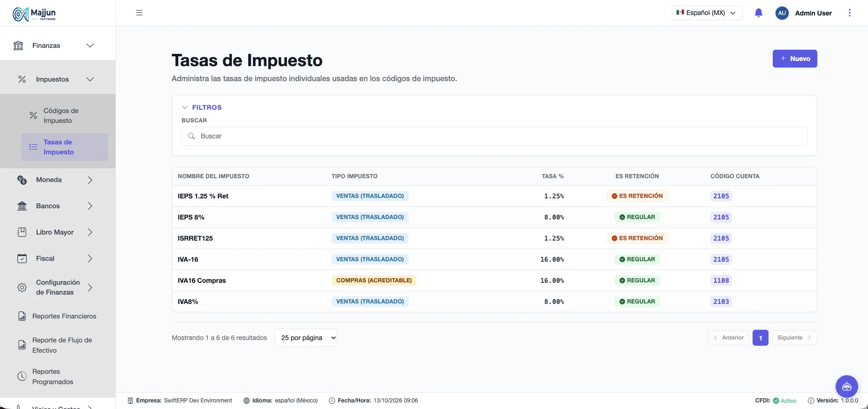Screen dimensions: 868x409
Task: Collapse the Impuestos submenu chevron
Action: coord(90,79)
